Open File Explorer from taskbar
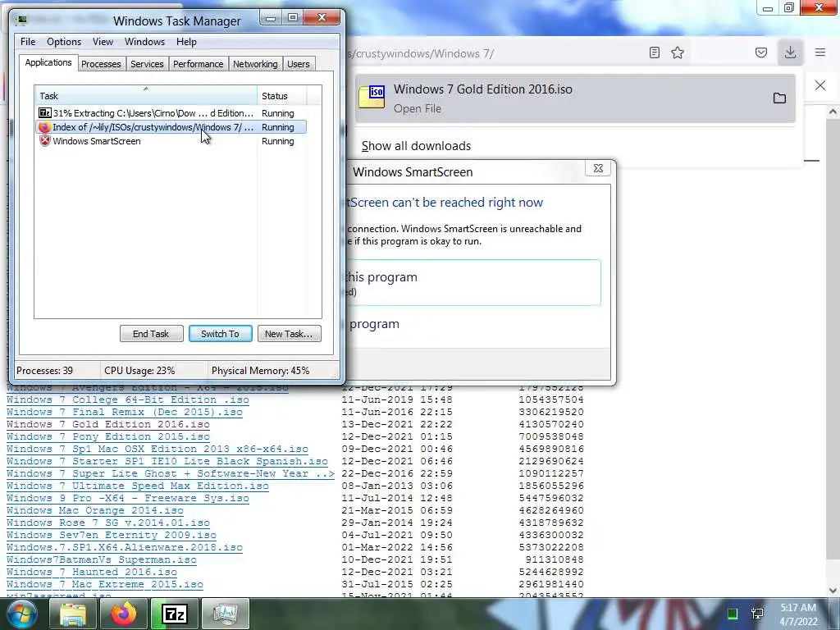This screenshot has height=630, width=840. (73, 614)
